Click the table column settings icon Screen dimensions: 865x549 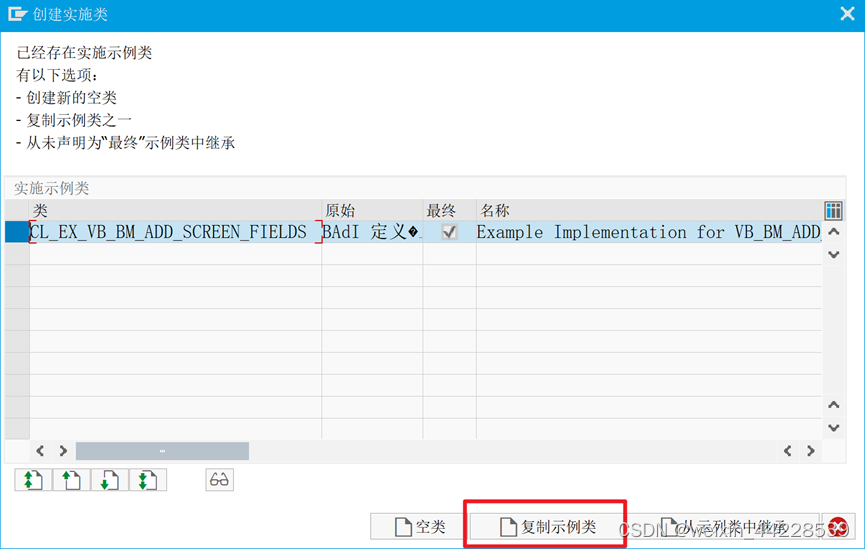point(833,210)
